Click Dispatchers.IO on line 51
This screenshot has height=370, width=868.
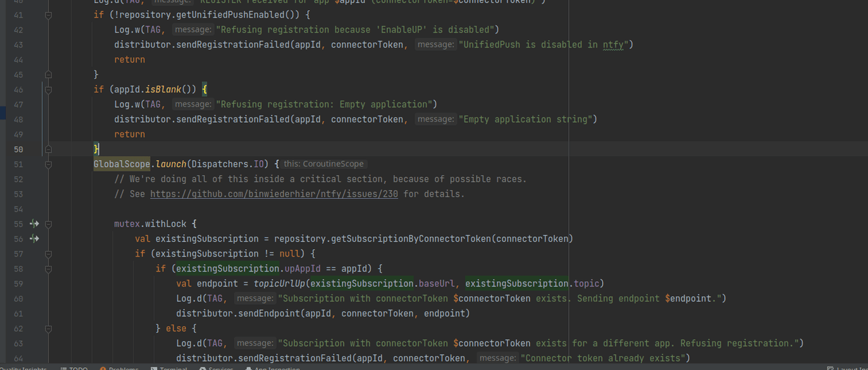point(228,164)
